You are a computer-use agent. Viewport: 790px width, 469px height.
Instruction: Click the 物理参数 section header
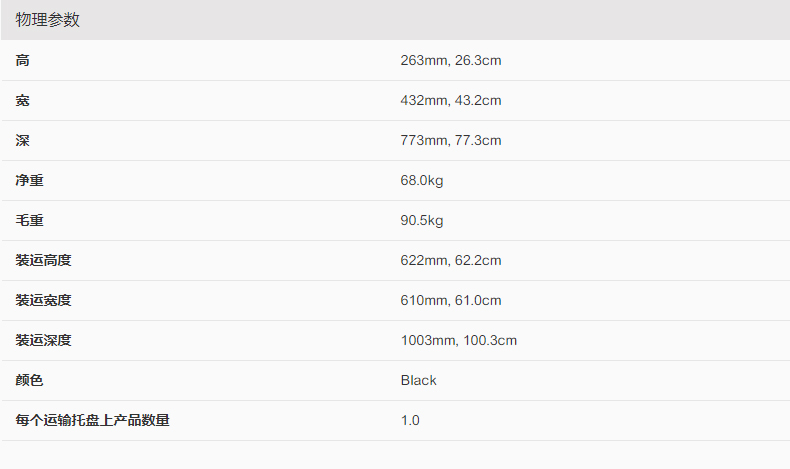(x=48, y=20)
